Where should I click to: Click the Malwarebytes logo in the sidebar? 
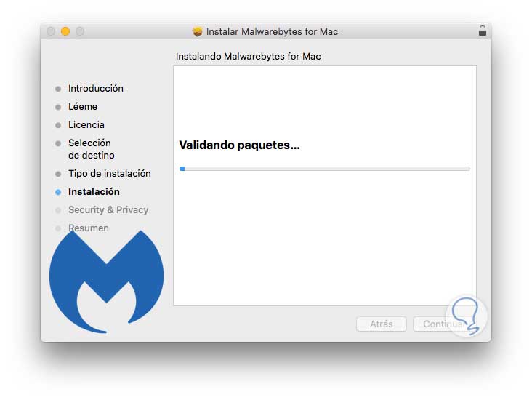point(106,281)
